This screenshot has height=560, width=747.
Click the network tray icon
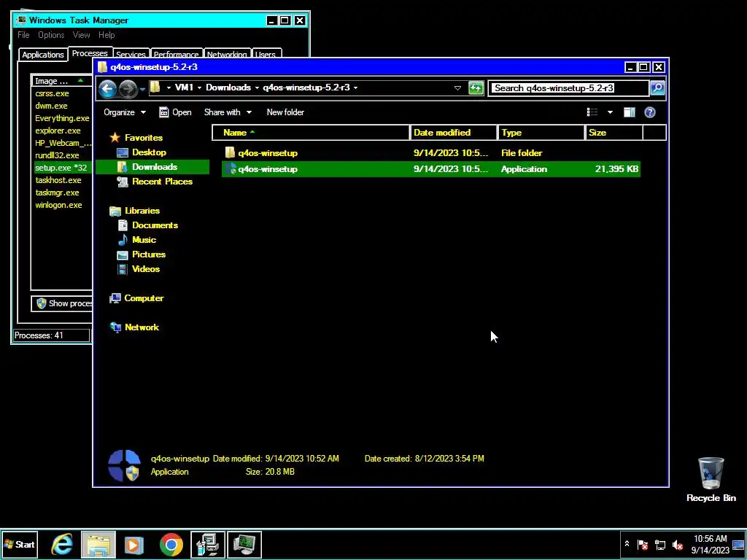[x=660, y=545]
